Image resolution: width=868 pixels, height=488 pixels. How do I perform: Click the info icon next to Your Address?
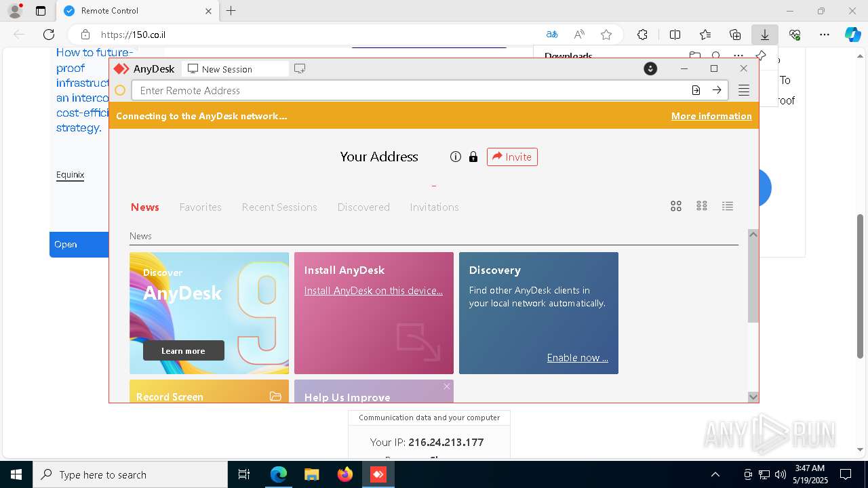[x=456, y=157]
